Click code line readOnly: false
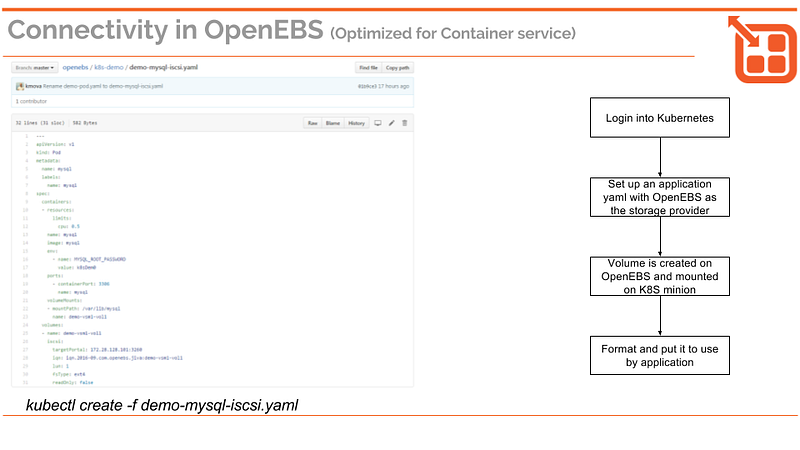Screen dimensions: 800x450 pos(72,382)
